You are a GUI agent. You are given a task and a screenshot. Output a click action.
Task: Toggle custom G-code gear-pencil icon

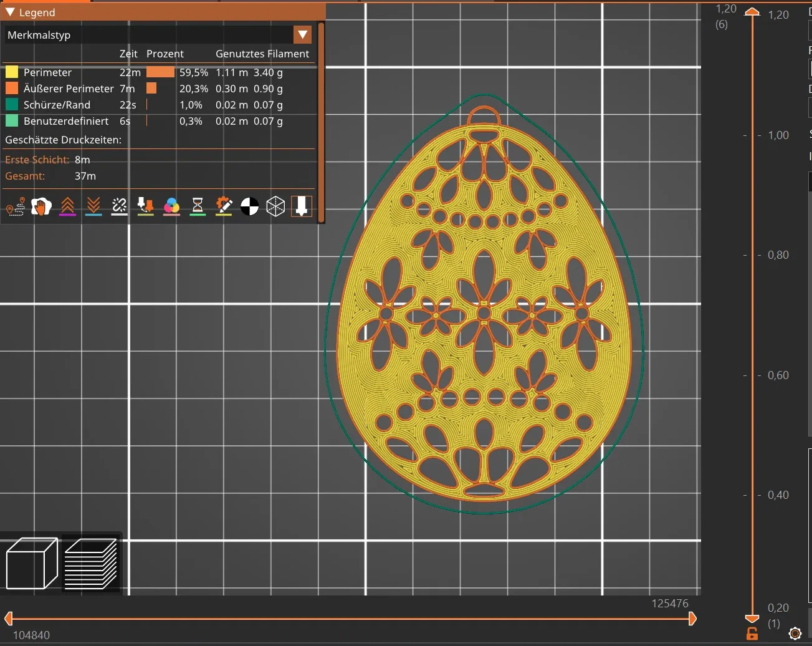[x=224, y=206]
